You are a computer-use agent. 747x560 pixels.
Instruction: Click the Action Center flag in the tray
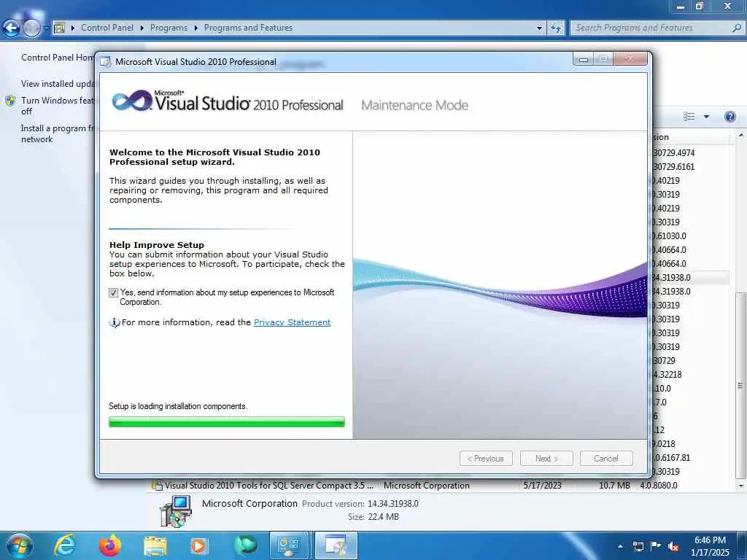656,545
